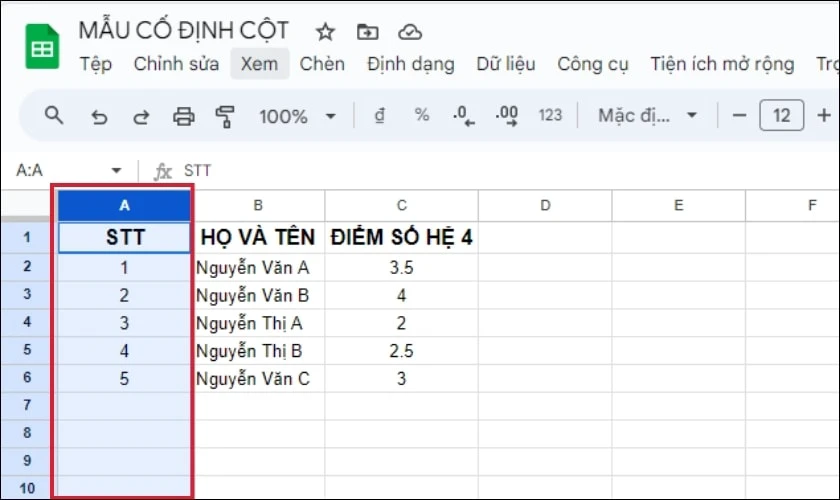
Task: Open the Tiện ích mở rộng menu
Action: [722, 64]
